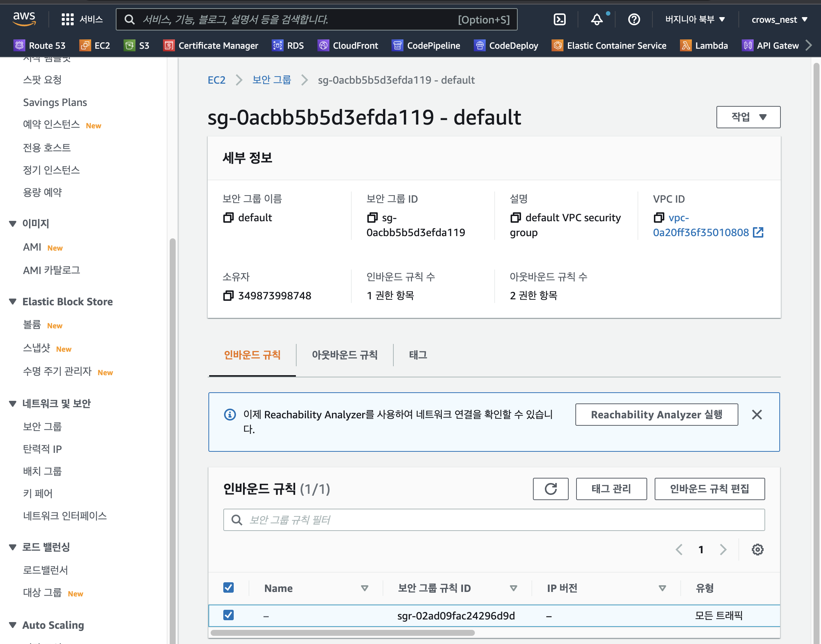Image resolution: width=821 pixels, height=644 pixels.
Task: Copy the owner account number
Action: (x=228, y=296)
